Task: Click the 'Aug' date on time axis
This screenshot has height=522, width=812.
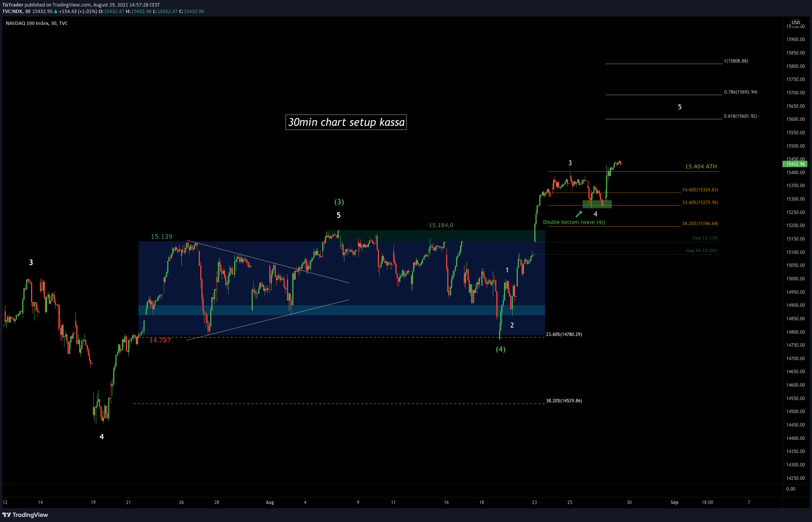Action: [270, 502]
